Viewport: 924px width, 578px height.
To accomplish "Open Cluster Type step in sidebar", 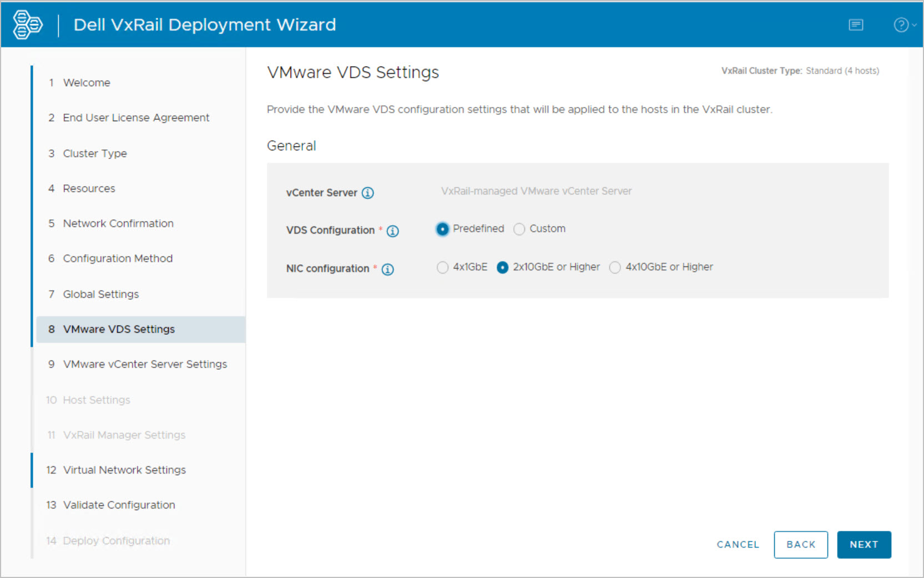I will point(95,153).
